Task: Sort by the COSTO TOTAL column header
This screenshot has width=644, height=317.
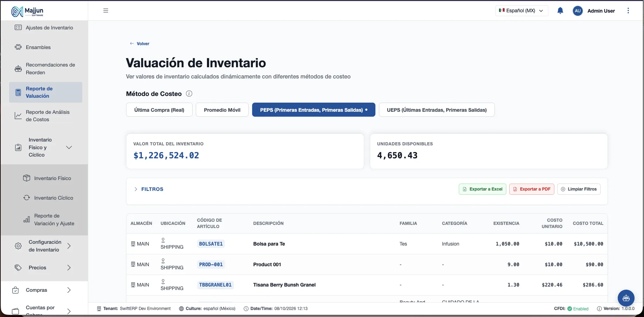Action: pos(588,223)
